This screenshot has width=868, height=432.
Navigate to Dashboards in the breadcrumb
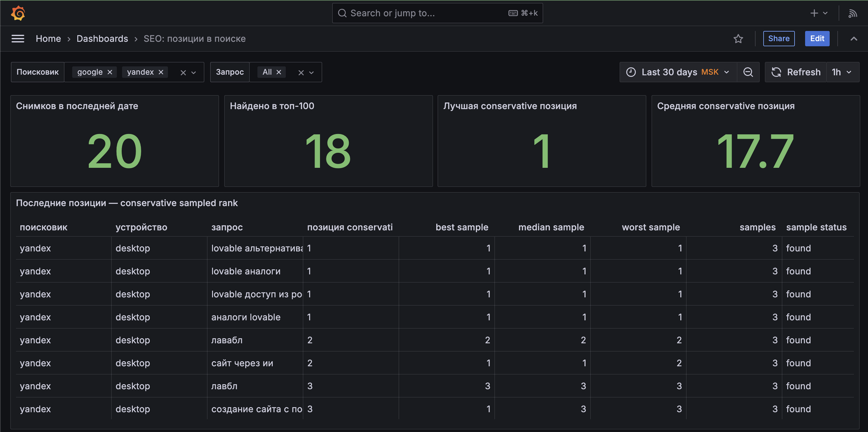click(102, 39)
